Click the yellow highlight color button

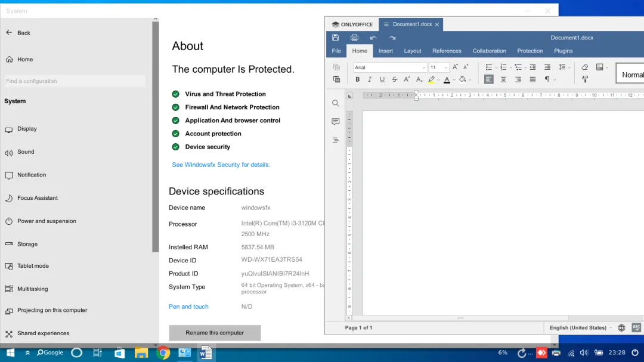pyautogui.click(x=431, y=79)
